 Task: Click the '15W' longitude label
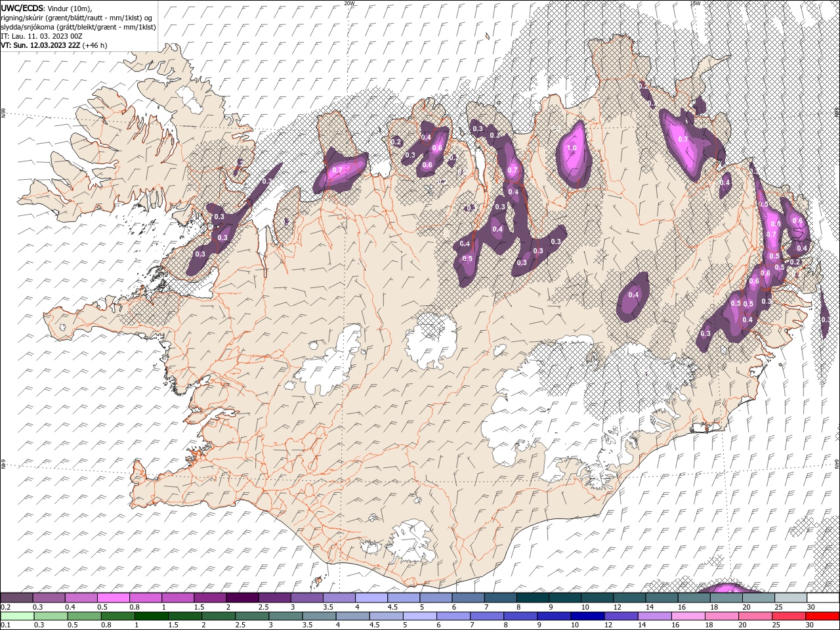point(695,3)
